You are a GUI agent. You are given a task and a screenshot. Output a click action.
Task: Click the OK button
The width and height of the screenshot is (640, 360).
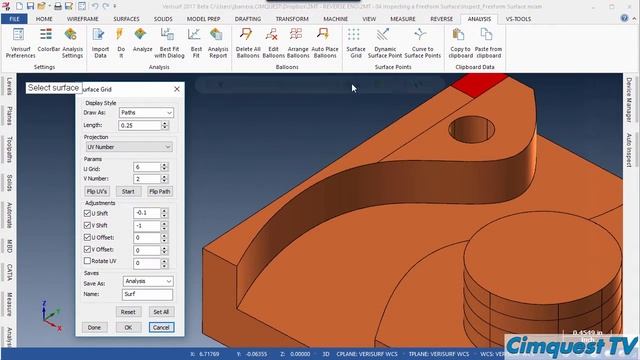tap(128, 327)
